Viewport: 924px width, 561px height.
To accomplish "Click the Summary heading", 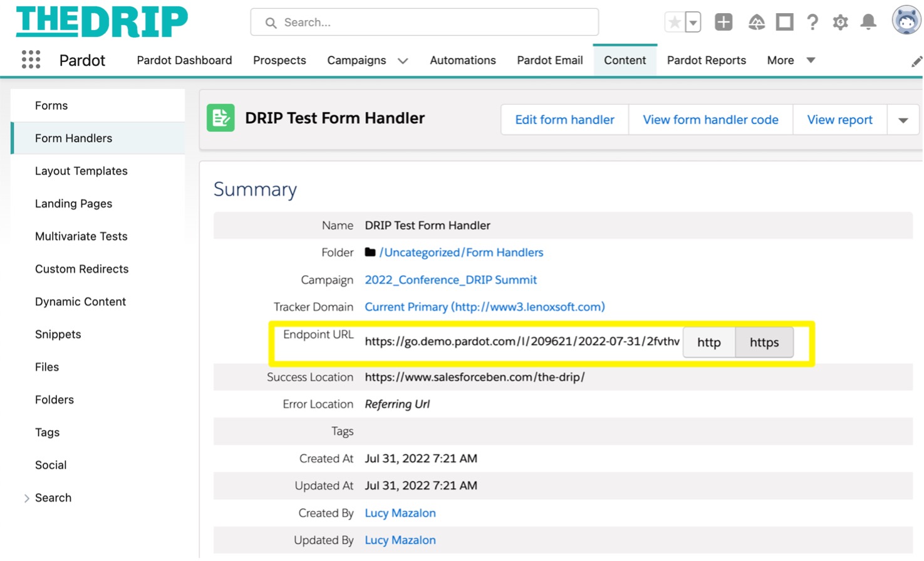I will click(255, 189).
